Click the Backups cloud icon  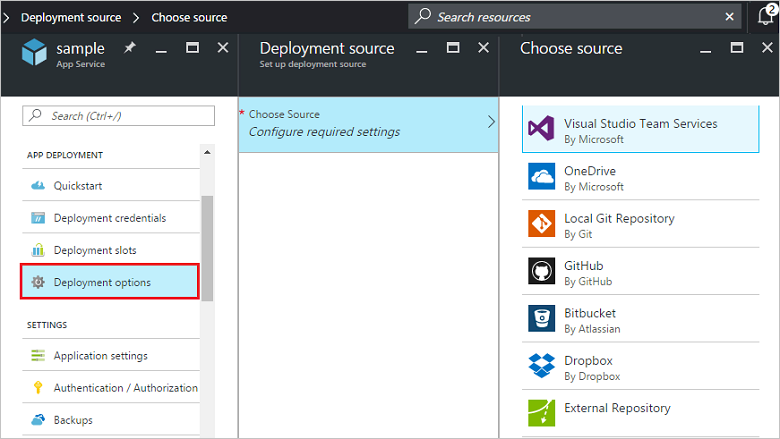point(38,420)
